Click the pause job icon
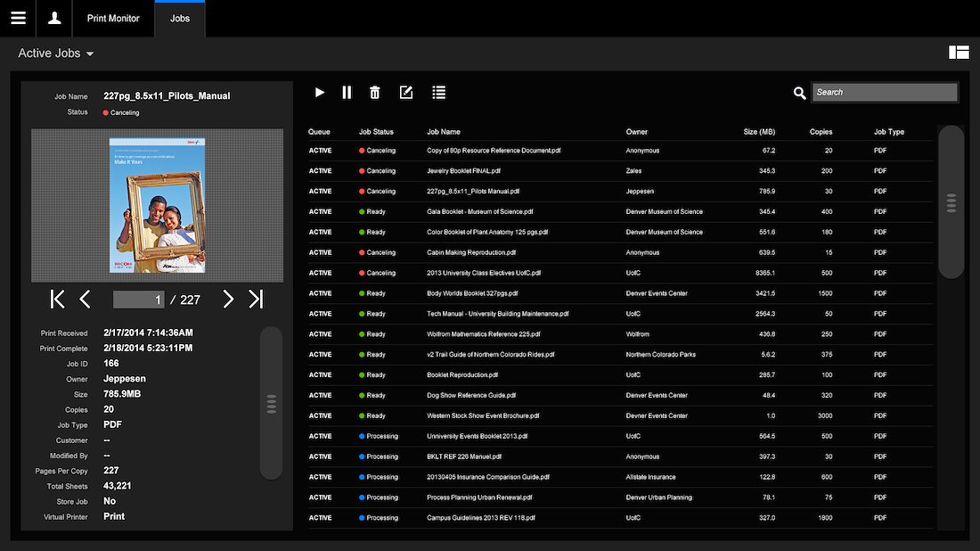The image size is (980, 551). pyautogui.click(x=347, y=93)
